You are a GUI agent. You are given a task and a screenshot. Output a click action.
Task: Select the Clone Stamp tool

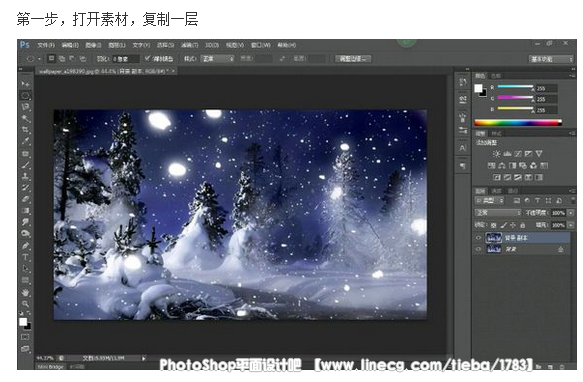click(x=25, y=176)
